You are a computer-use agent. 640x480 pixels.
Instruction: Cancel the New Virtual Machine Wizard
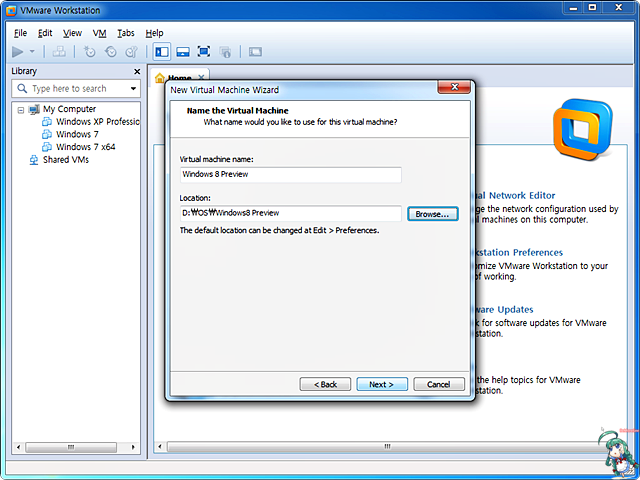[439, 384]
